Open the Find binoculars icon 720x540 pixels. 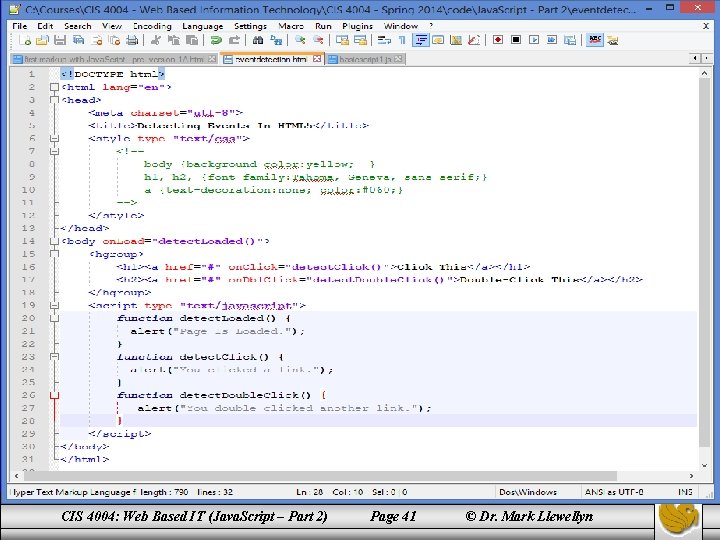click(258, 40)
